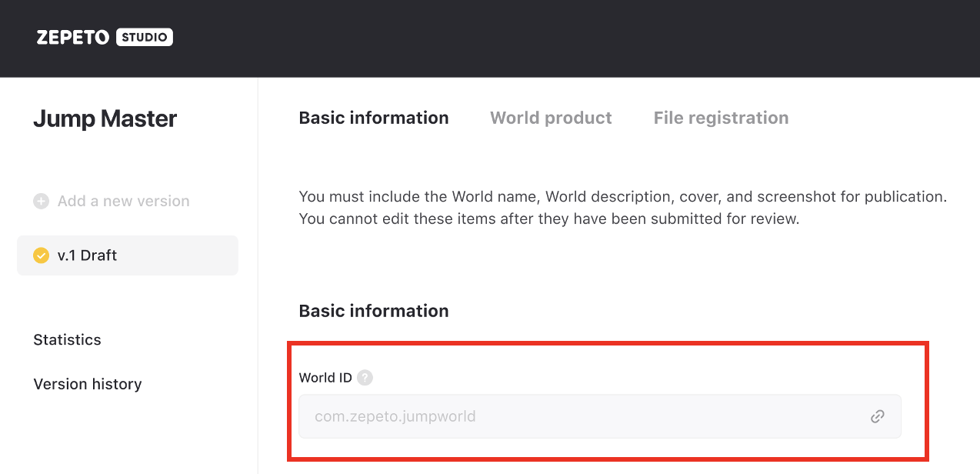Open the World product tab
The width and height of the screenshot is (980, 474).
click(551, 118)
